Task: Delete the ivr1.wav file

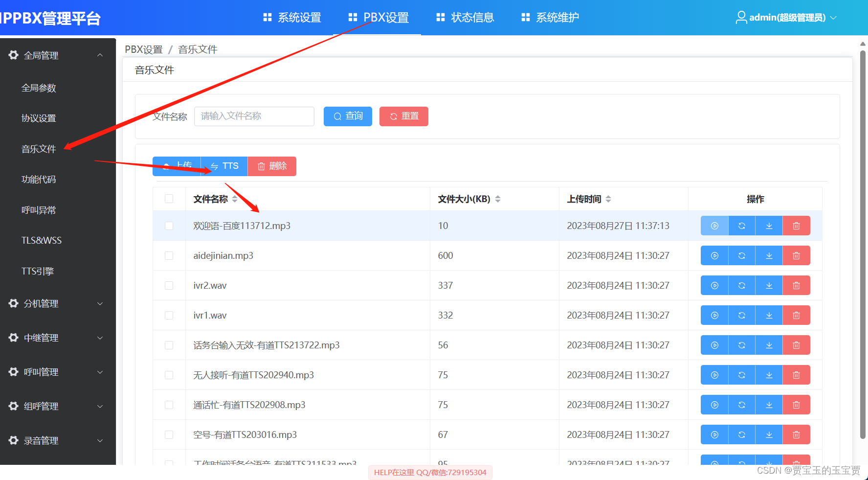Action: [797, 315]
